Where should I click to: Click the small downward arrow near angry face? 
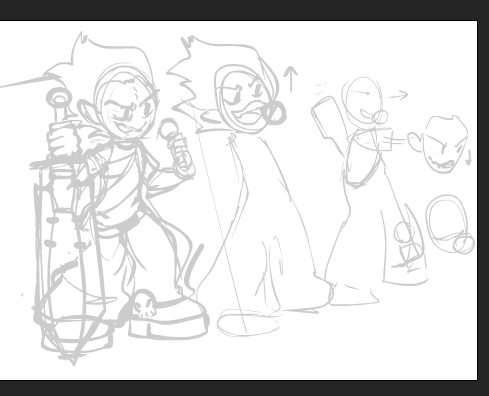[x=468, y=157]
